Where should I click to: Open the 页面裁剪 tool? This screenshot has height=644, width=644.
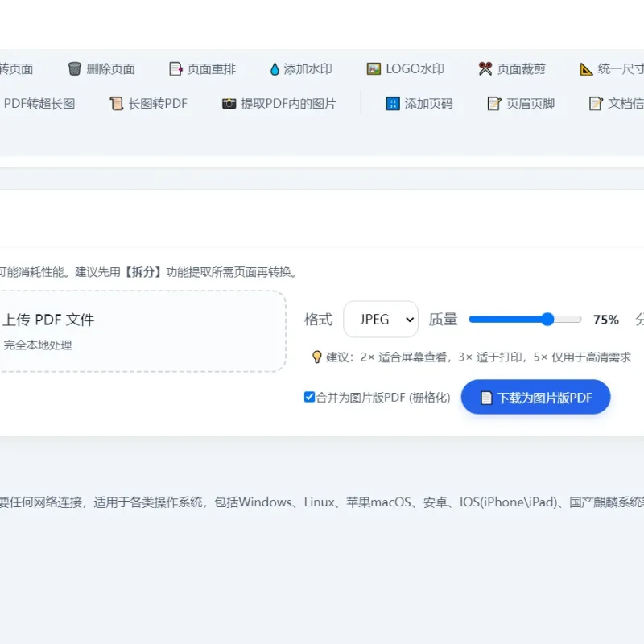pos(512,68)
